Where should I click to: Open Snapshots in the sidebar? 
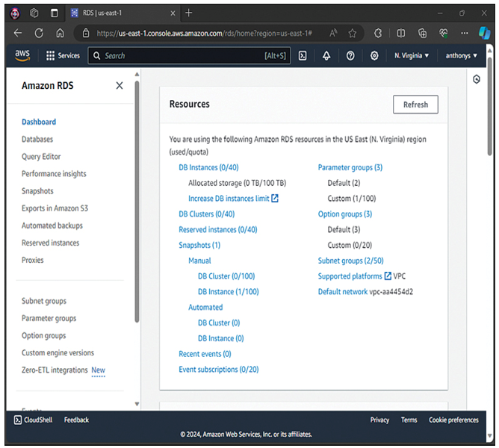[37, 191]
